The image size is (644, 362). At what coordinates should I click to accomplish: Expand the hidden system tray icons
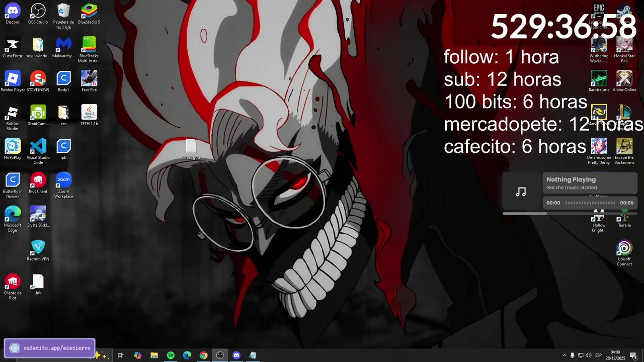click(x=564, y=355)
